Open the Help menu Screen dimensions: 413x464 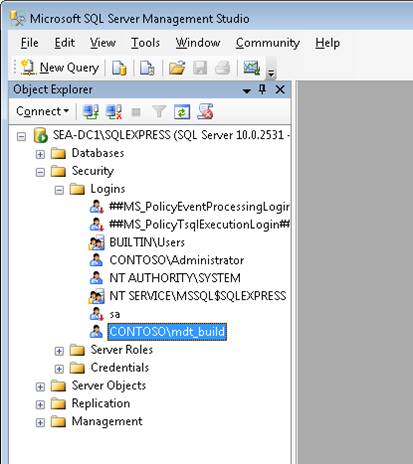pyautogui.click(x=328, y=43)
